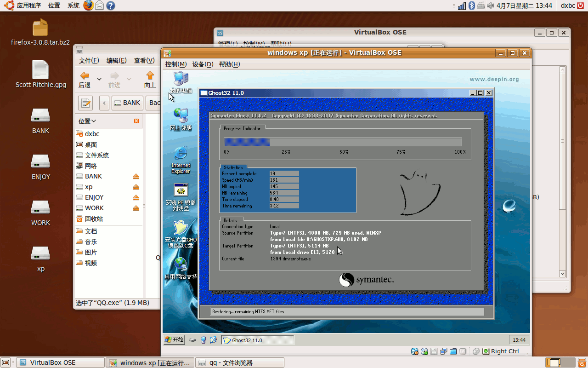Image resolution: width=588 pixels, height=368 pixels.
Task: Open the Bluetooth applet
Action: click(x=471, y=6)
